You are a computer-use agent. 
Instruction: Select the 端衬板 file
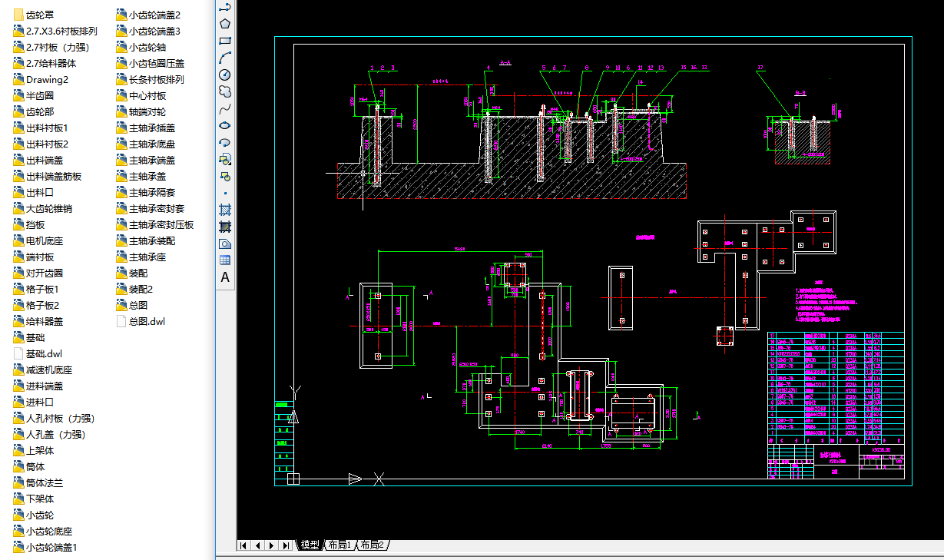34,257
